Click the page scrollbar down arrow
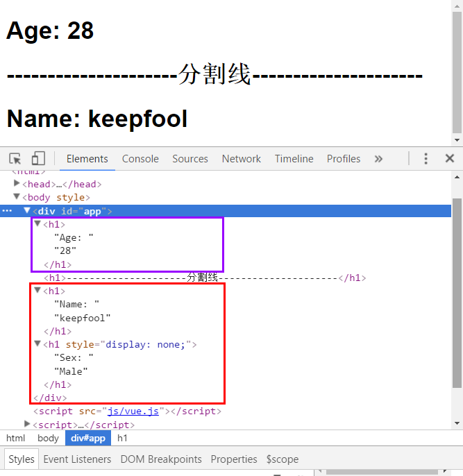The height and width of the screenshot is (476, 463). tap(457, 140)
